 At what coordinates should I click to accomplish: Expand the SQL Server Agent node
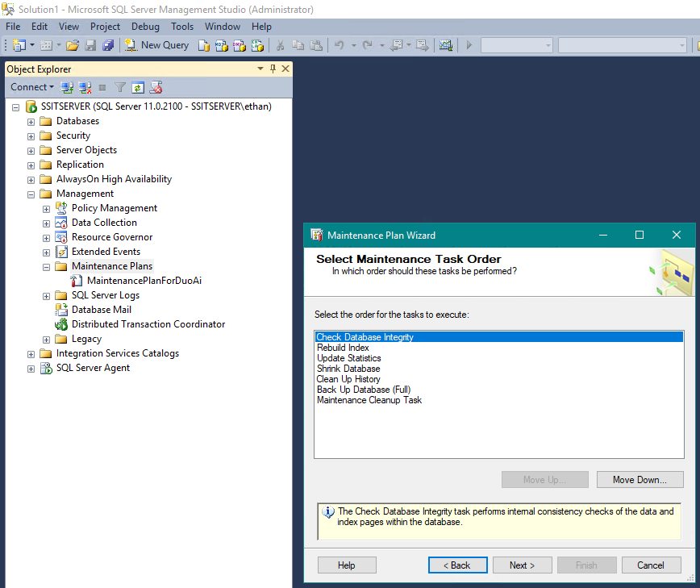tap(31, 369)
